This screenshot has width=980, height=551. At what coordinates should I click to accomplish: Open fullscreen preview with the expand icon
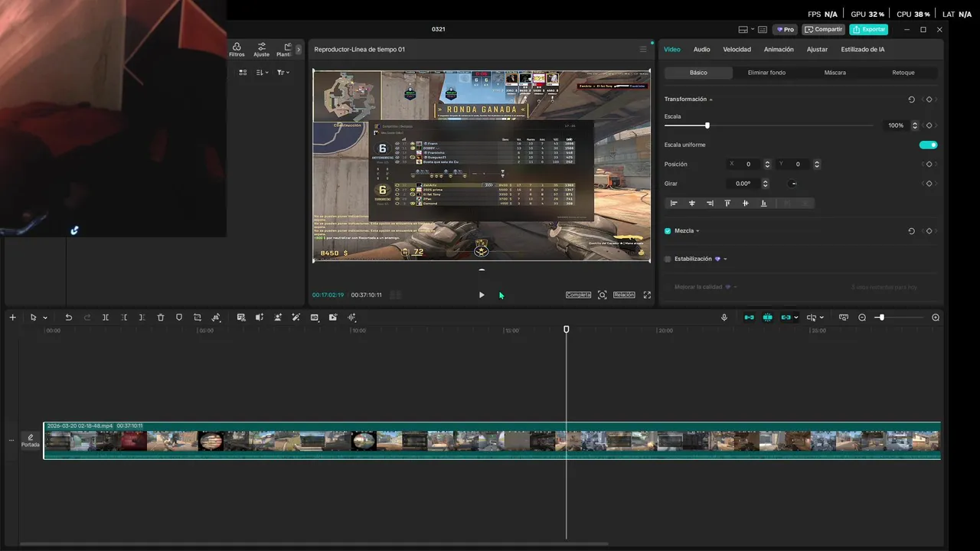click(x=647, y=295)
